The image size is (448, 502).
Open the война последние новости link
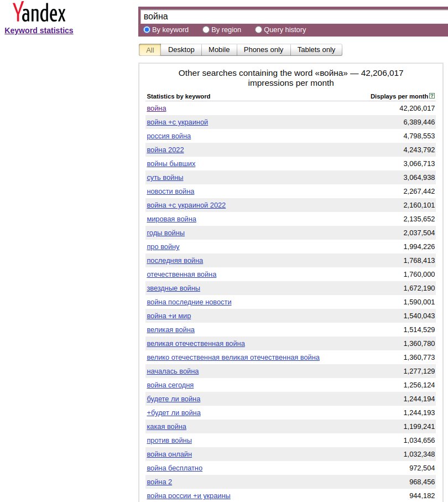click(x=189, y=302)
